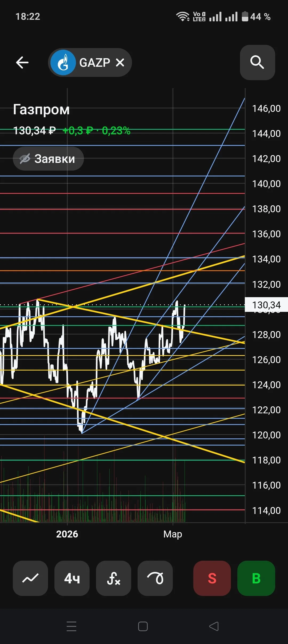
Task: Select the 146,00 price axis label
Action: click(x=266, y=108)
